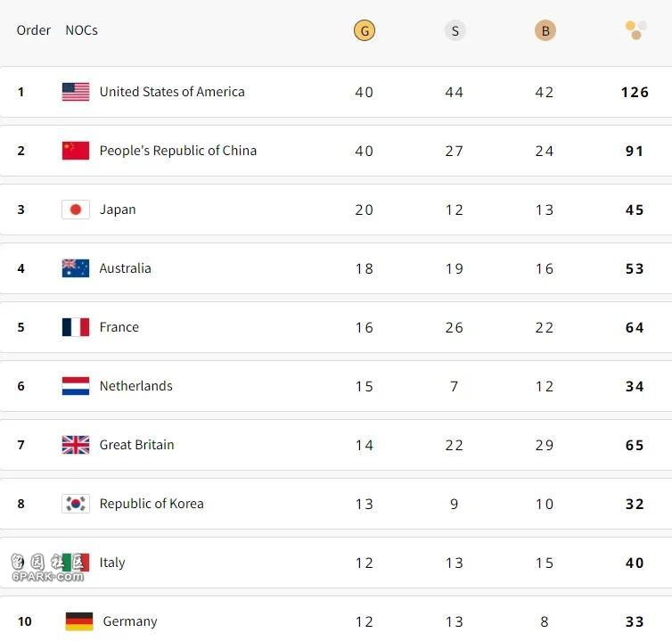This screenshot has height=641, width=672.
Task: Click Great Britain's total of 65
Action: (x=635, y=445)
